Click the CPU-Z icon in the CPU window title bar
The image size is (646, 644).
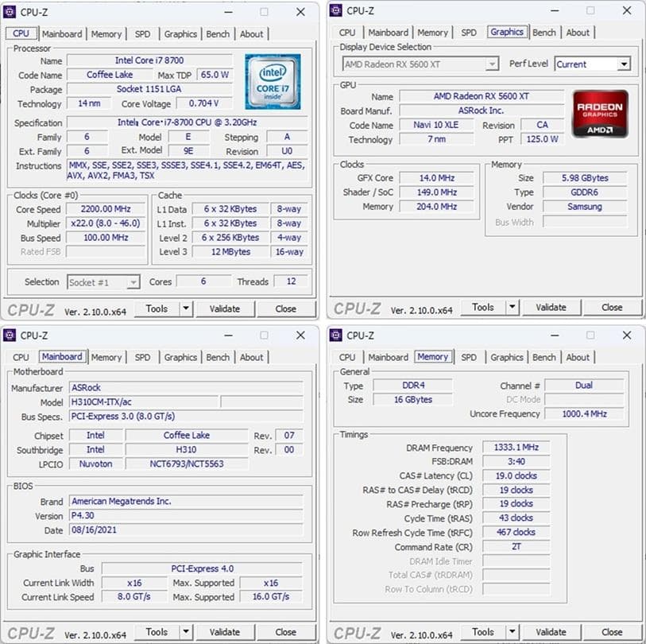click(x=9, y=12)
